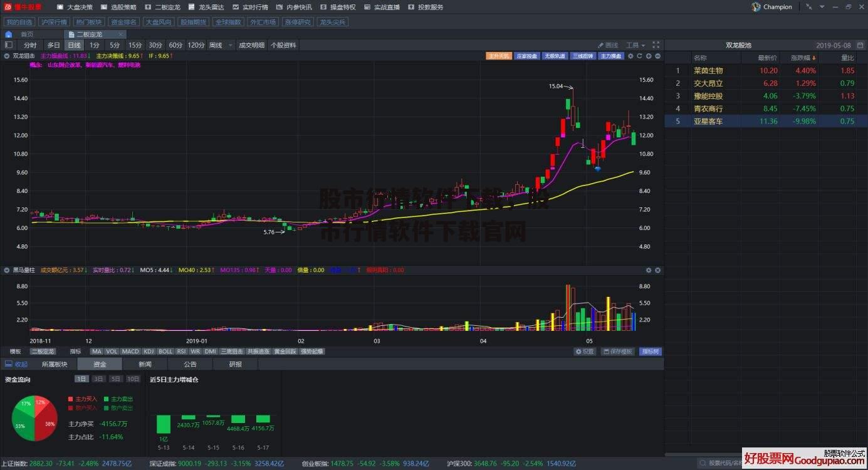Open the 设置 settings gear button
Screen dimensions: 868x470
pos(585,352)
